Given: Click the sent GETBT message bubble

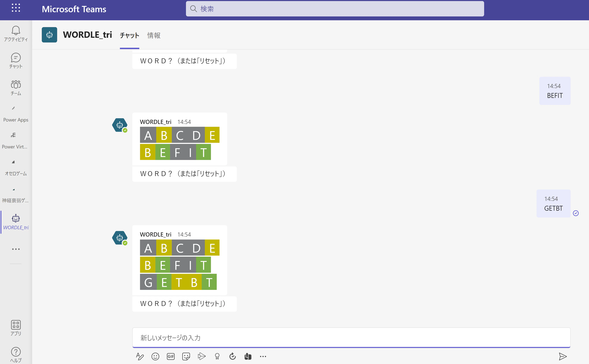Looking at the screenshot, I should pos(553,204).
